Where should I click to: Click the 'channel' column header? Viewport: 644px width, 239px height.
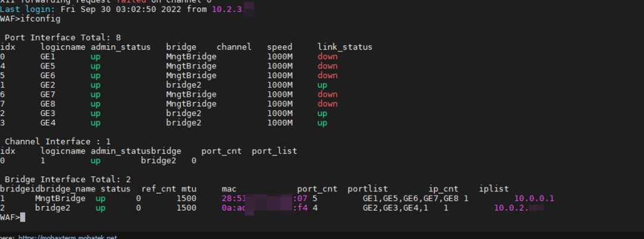pos(234,47)
